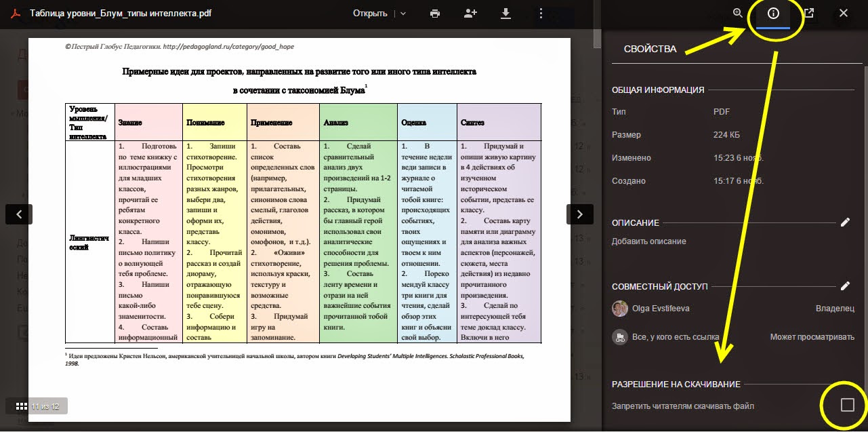Image resolution: width=868 pixels, height=432 pixels.
Task: Click the Анализ column header
Action: [358, 123]
